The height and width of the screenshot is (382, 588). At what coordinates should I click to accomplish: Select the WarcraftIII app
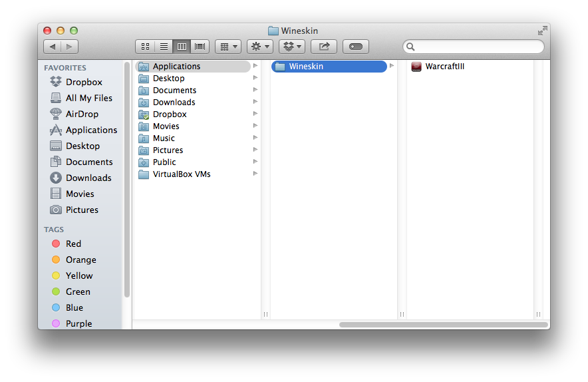[x=438, y=67]
